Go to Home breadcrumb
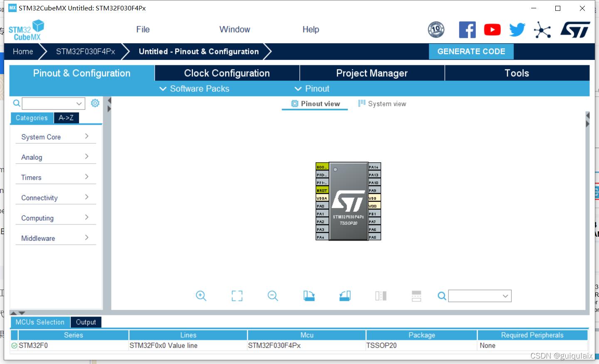 coord(23,52)
